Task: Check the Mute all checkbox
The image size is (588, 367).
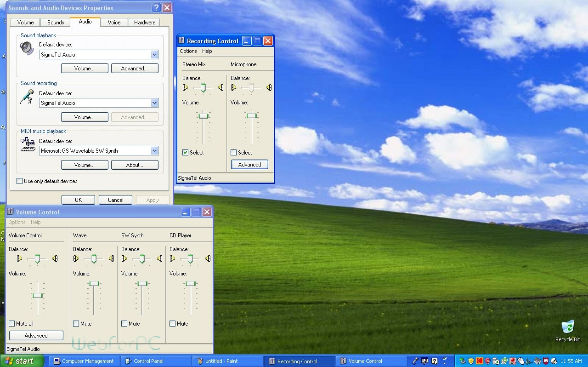Action: [x=12, y=324]
